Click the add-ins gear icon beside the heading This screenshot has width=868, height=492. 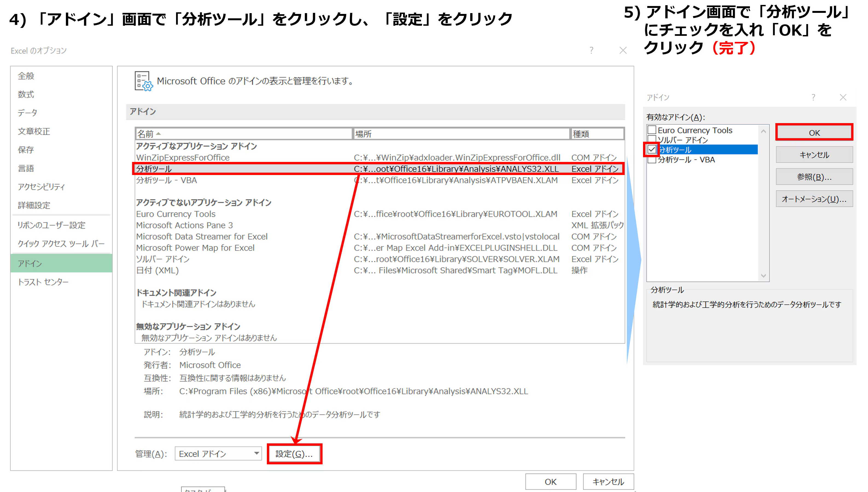tap(144, 81)
